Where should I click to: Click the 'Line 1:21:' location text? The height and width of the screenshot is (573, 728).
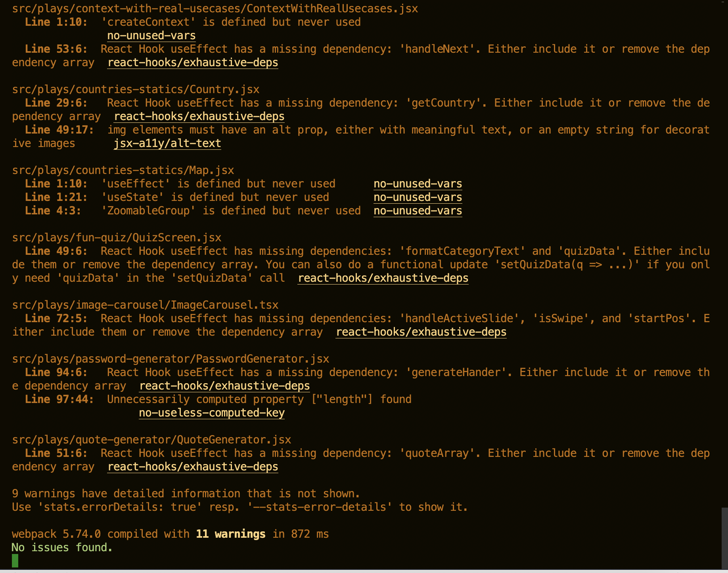(56, 197)
